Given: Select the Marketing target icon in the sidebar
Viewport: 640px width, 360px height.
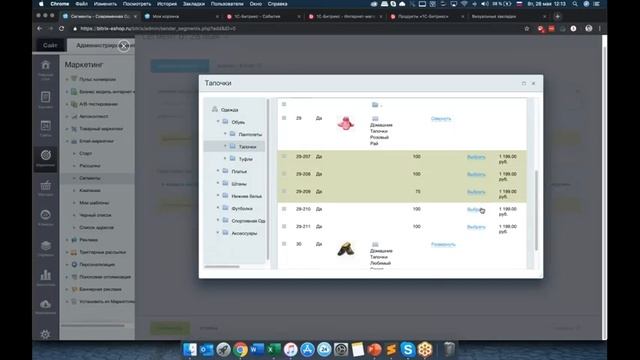Looking at the screenshot, I should pos(45,155).
